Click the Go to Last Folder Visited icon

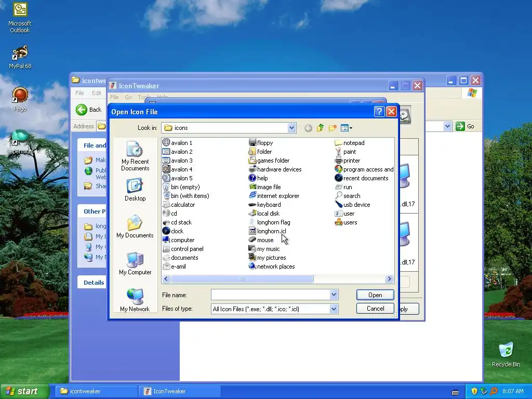click(x=308, y=128)
